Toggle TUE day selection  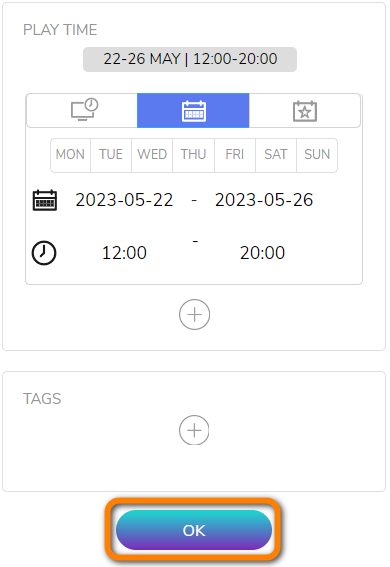111,155
